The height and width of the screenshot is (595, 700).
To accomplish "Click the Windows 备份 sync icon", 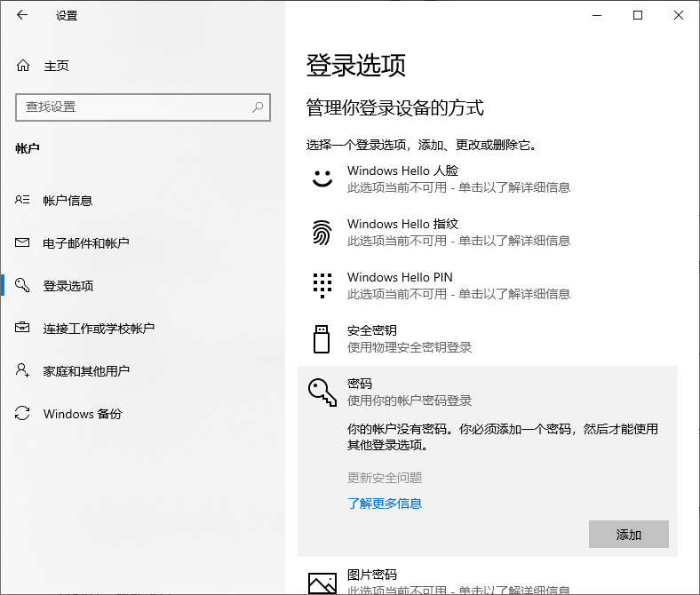I will coord(22,413).
